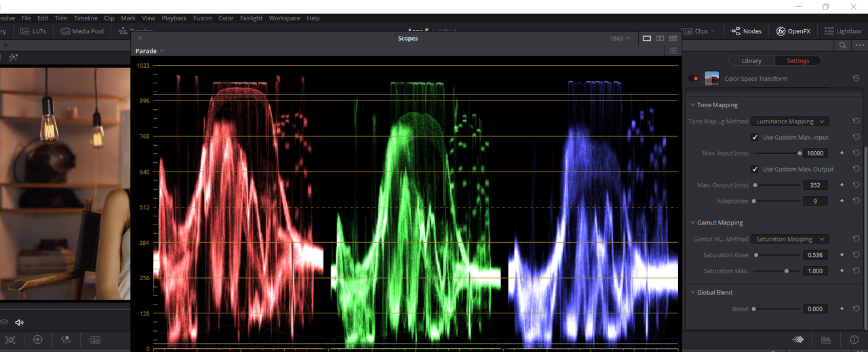Image resolution: width=868 pixels, height=352 pixels.
Task: Add keyframe for Saturation Knee
Action: click(842, 255)
